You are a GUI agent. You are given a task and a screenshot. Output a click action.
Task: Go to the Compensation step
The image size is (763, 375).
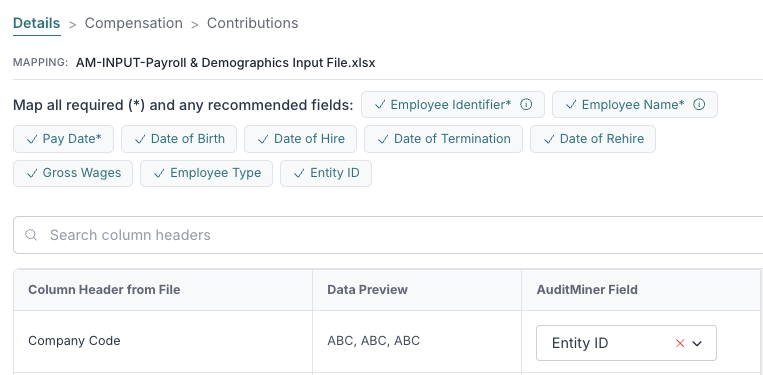tap(133, 23)
